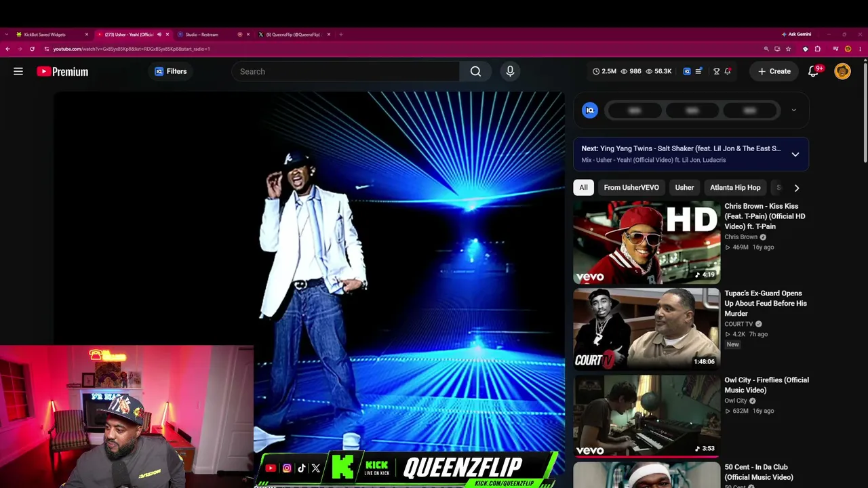Click the clock stat showing 2.5M

pos(604,71)
